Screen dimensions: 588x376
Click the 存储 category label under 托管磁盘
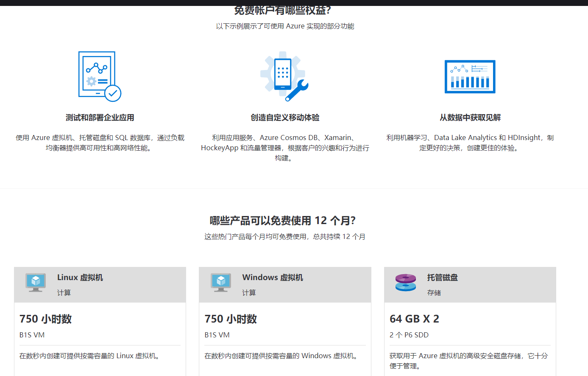point(434,293)
